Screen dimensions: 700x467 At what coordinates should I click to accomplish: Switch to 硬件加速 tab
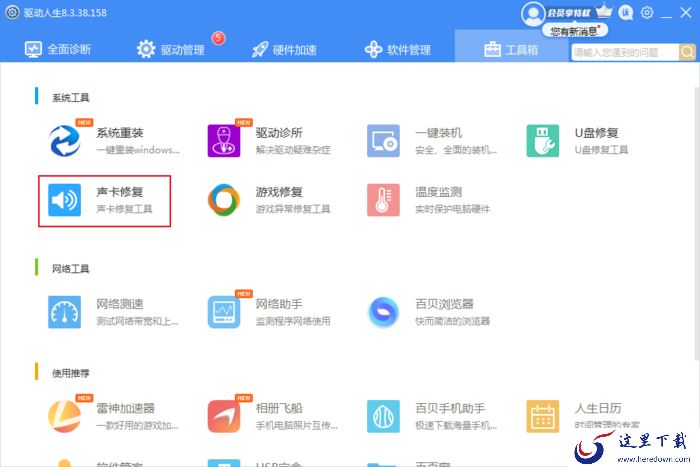[284, 49]
